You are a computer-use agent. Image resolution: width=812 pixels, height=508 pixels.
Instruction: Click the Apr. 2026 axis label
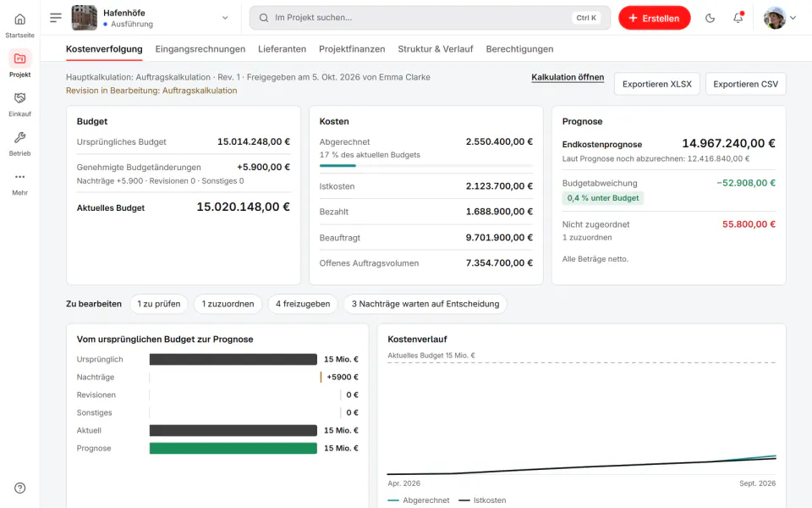tap(404, 483)
